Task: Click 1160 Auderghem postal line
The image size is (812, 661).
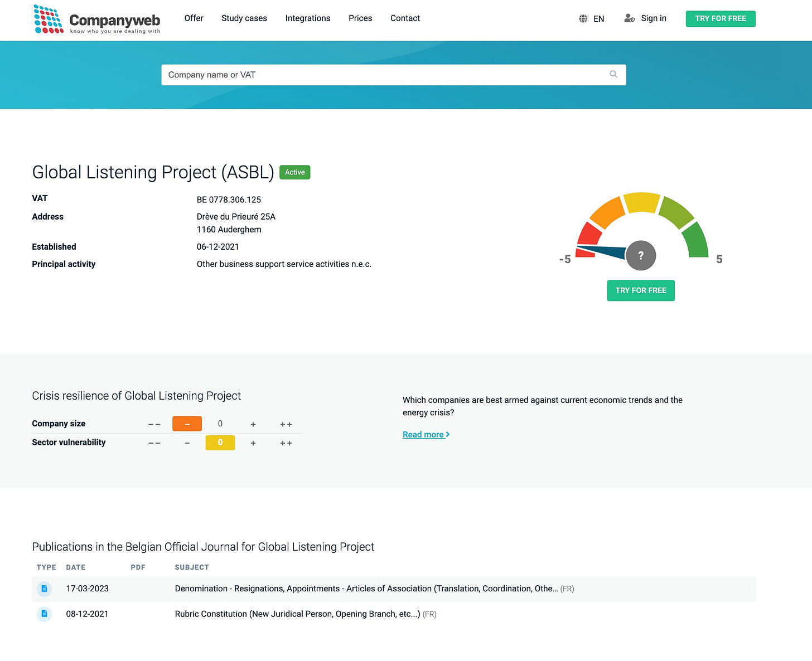Action: point(229,230)
